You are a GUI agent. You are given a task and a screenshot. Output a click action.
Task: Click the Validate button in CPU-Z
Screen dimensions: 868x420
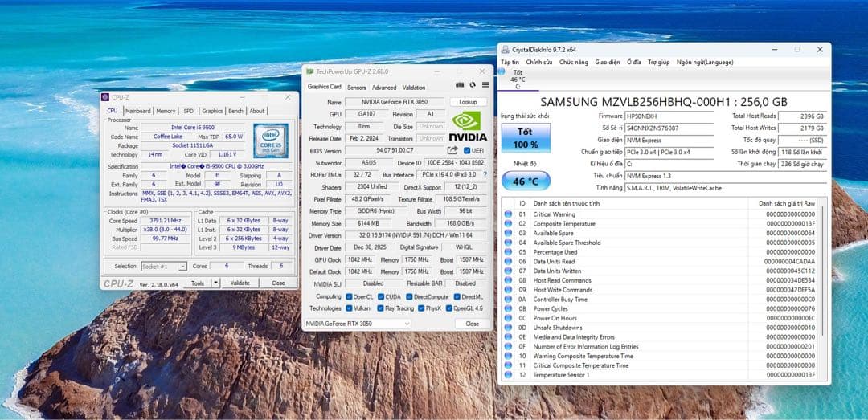tap(240, 283)
